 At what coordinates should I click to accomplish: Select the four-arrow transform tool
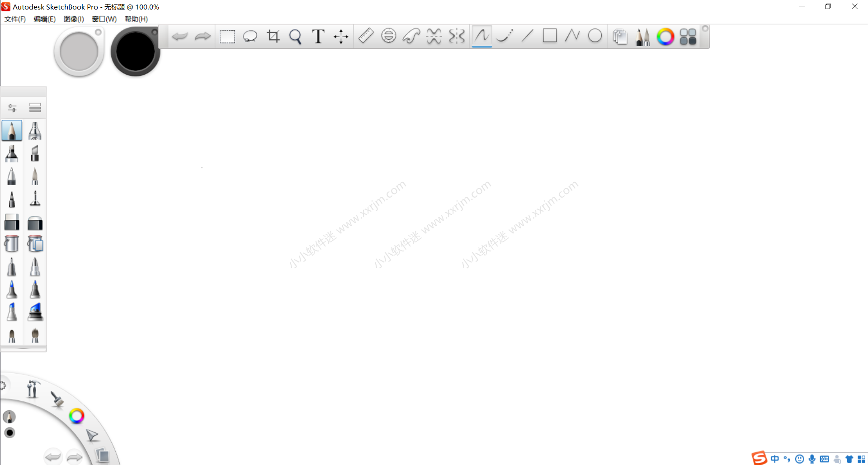341,37
